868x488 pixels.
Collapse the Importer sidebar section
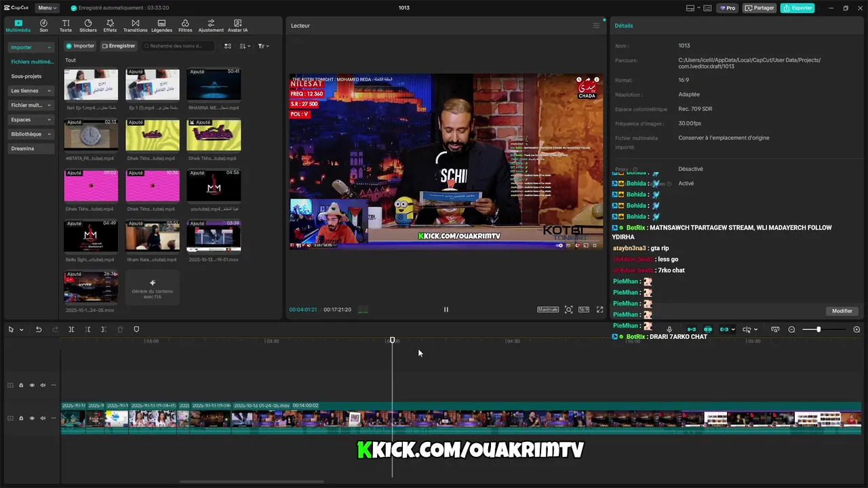[x=31, y=47]
